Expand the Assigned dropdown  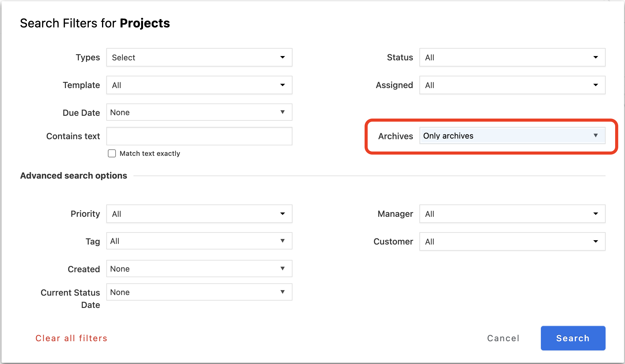pyautogui.click(x=512, y=85)
